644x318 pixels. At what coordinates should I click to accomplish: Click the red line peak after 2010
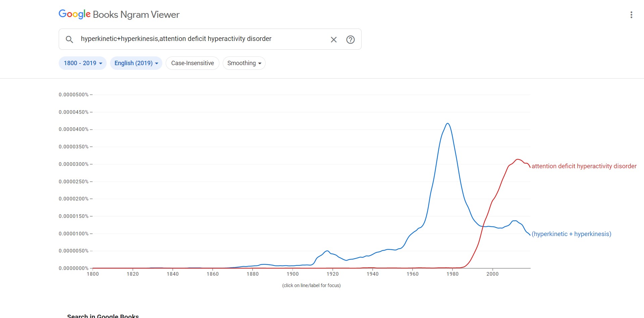518,160
